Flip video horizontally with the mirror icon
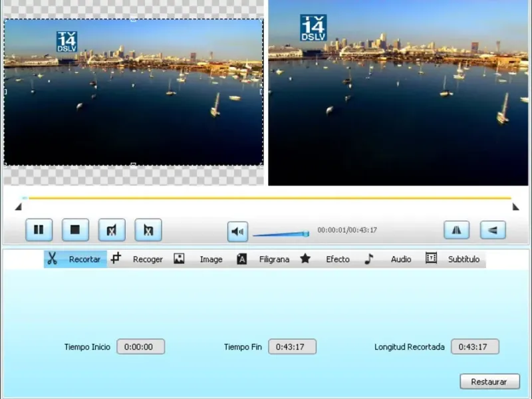 [x=457, y=230]
